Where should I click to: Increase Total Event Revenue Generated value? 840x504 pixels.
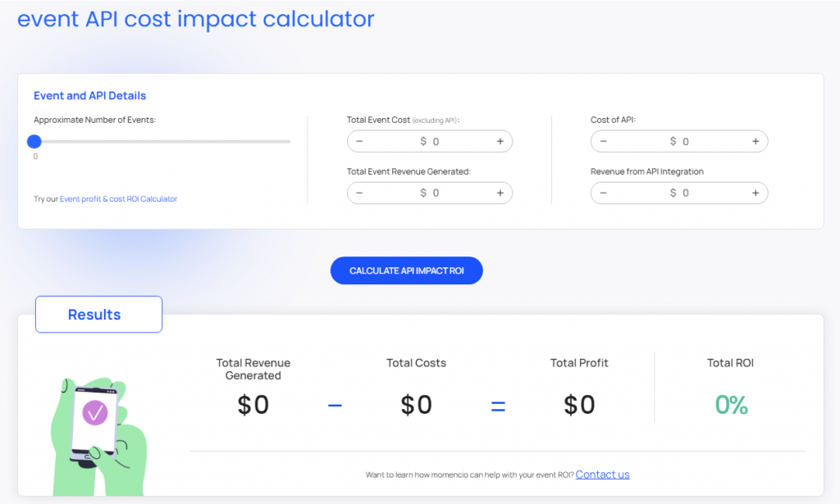pyautogui.click(x=500, y=193)
